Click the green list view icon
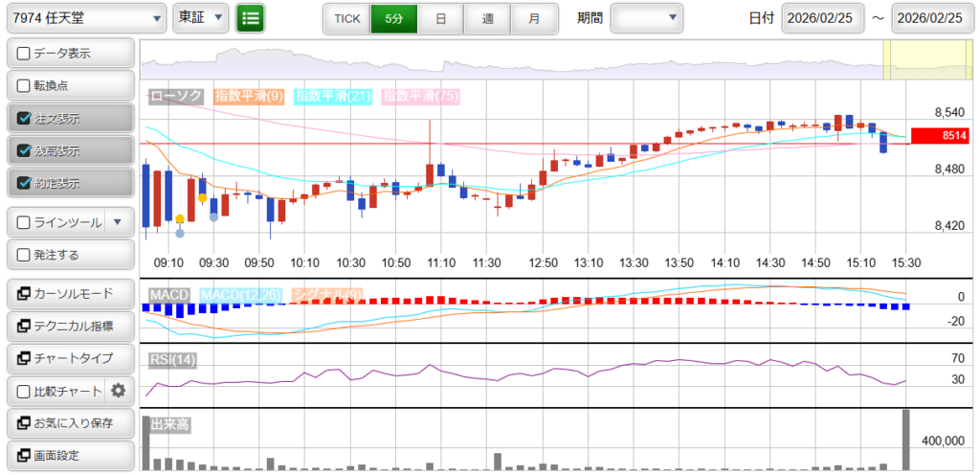Screen dimensions: 980x475 coord(251,17)
